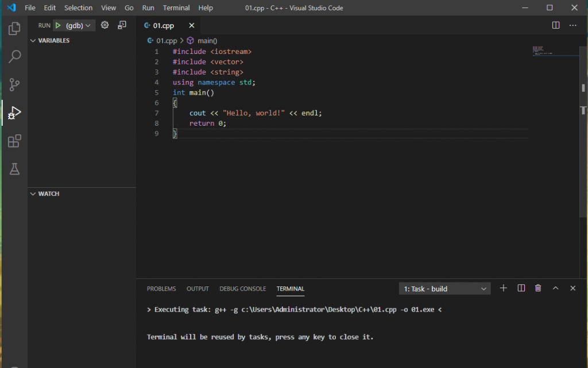The image size is (588, 368).
Task: Click the '#include <string>' code line
Action: [x=208, y=72]
